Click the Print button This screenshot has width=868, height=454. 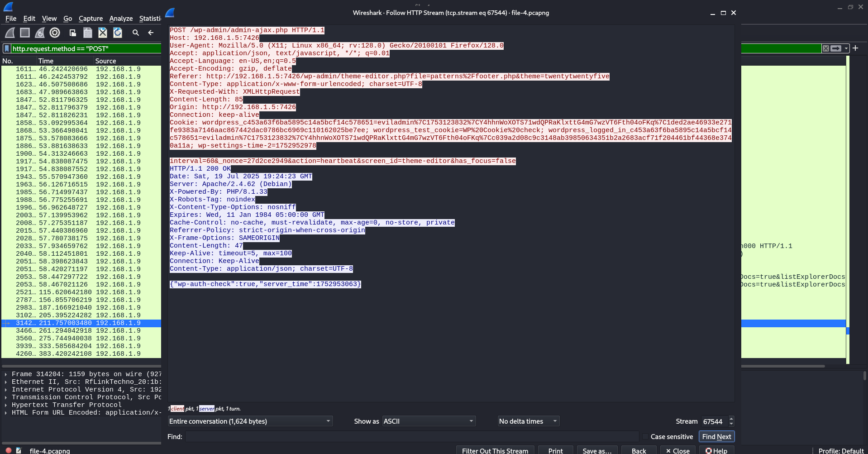click(x=555, y=451)
